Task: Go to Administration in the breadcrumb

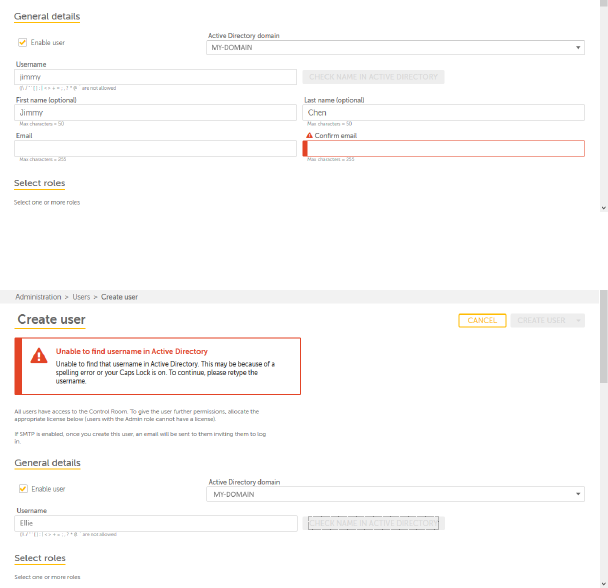Action: 38,297
